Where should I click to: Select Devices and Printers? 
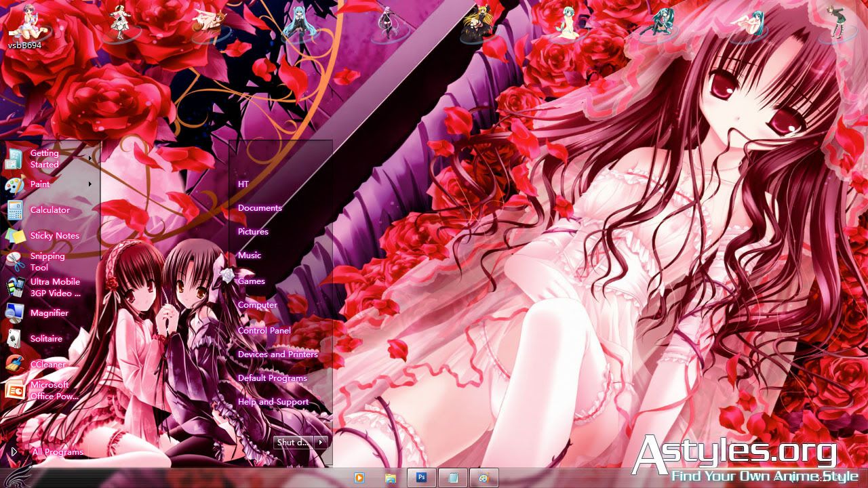(x=277, y=354)
